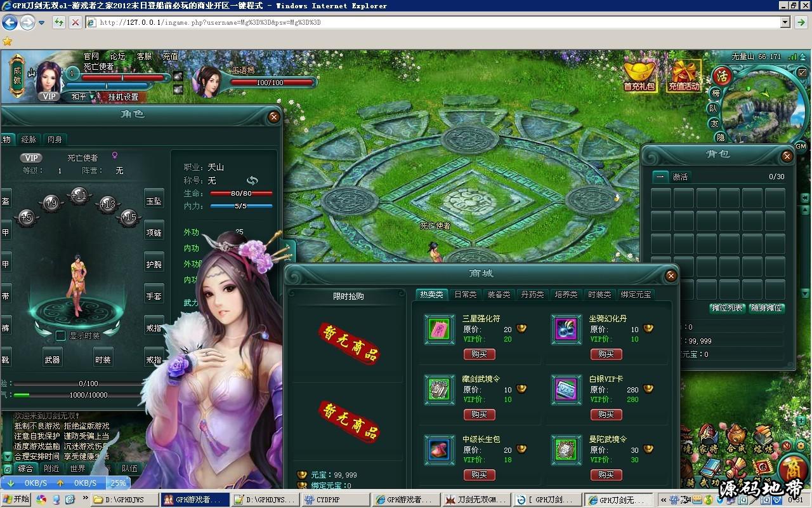This screenshot has height=508, width=812.
Task: Click the title swap arrows icon next to 称号
Action: pos(252,180)
